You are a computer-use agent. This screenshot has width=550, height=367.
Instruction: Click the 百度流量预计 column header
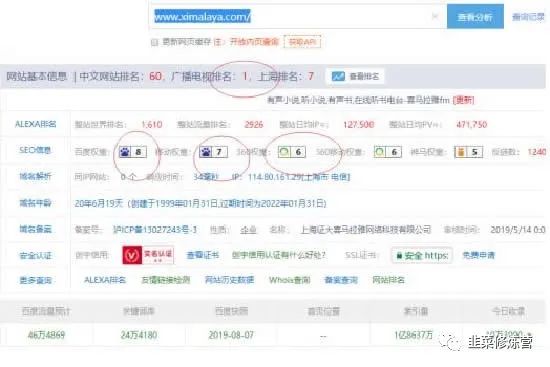[x=46, y=311]
